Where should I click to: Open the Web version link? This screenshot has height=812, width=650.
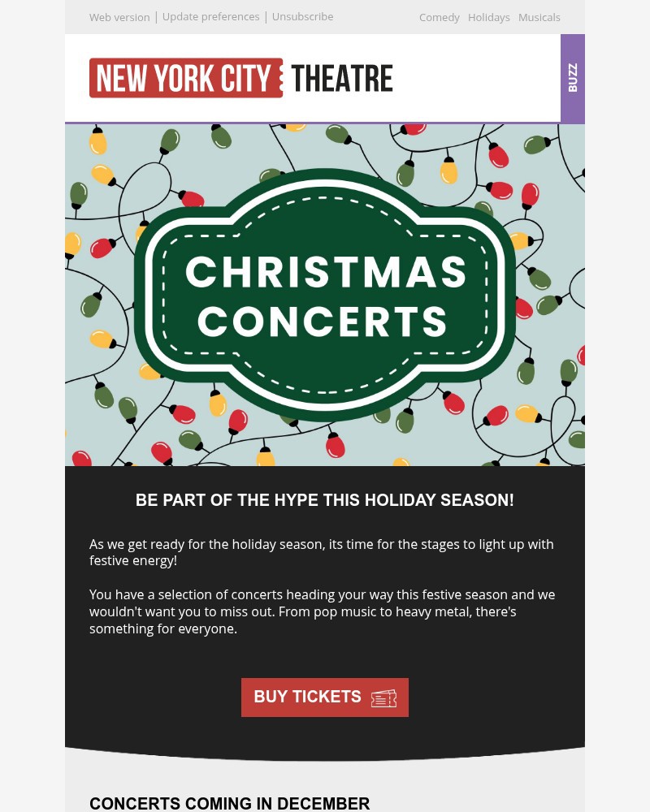click(x=119, y=17)
